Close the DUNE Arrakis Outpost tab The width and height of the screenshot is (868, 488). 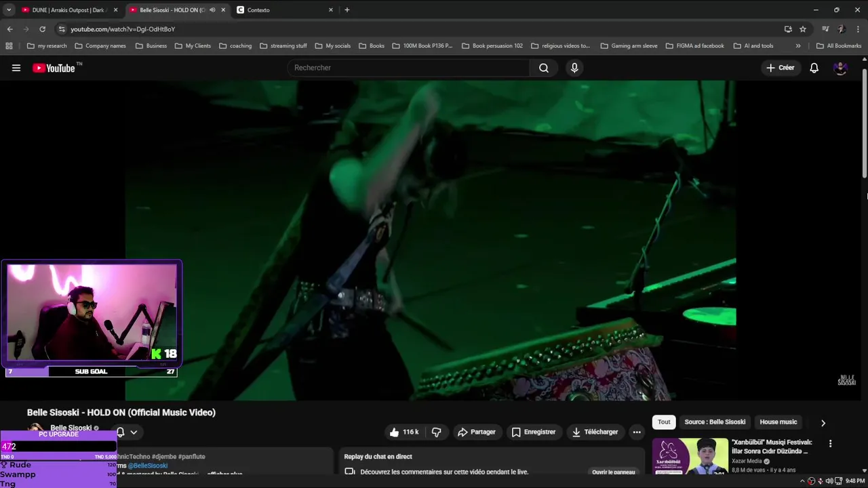(x=115, y=10)
